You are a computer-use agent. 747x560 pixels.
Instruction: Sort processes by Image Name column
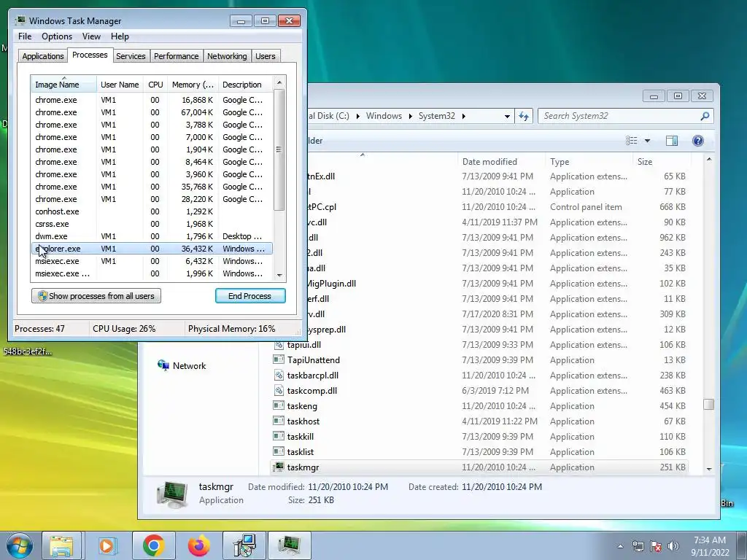(64, 85)
